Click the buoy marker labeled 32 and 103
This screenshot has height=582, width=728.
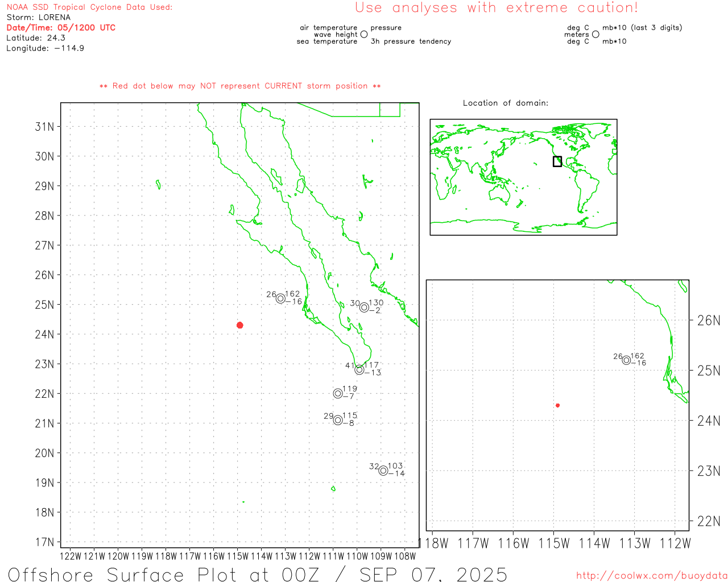tap(383, 471)
